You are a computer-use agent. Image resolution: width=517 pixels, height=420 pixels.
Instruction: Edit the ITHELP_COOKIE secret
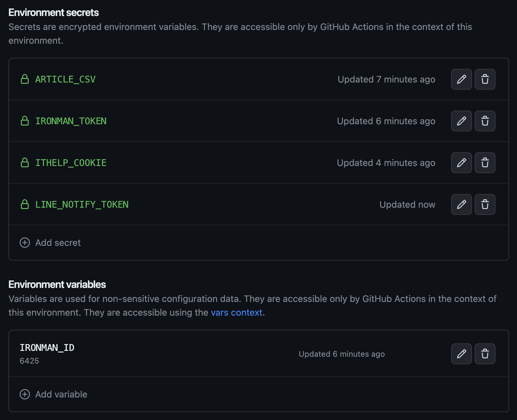(x=461, y=163)
